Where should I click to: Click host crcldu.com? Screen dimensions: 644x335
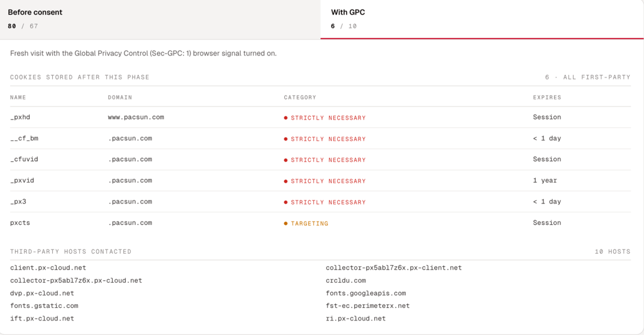pyautogui.click(x=346, y=281)
